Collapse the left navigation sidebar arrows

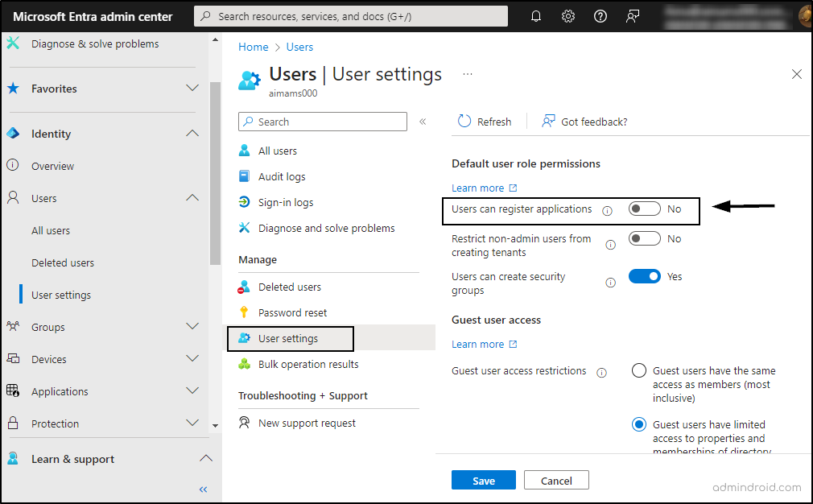[204, 489]
